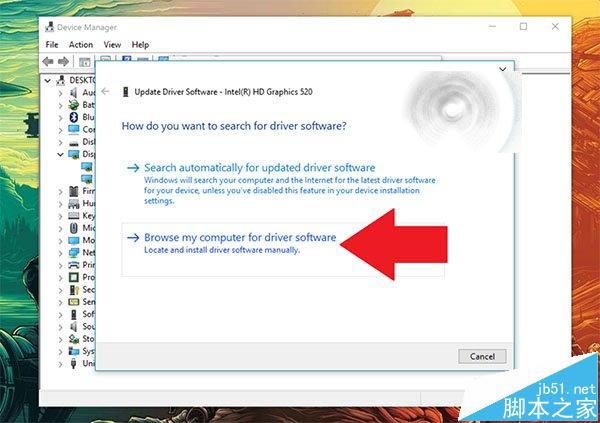The image size is (600, 423).
Task: Select the Display adapters category icon
Action: tap(73, 154)
